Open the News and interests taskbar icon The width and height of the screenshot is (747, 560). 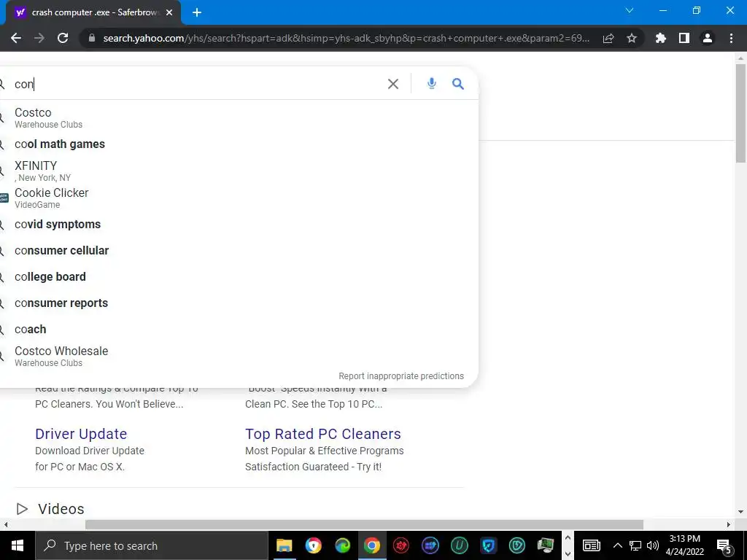591,545
